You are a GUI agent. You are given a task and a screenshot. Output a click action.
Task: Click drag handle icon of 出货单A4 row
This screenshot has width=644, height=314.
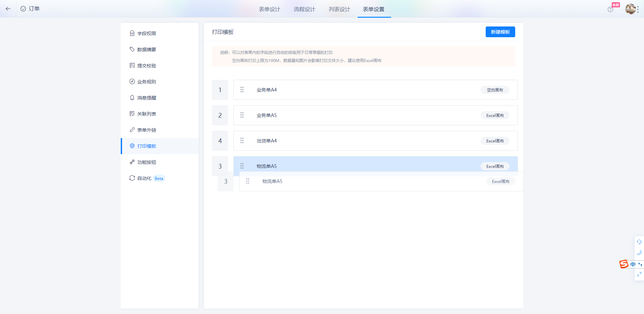click(242, 140)
